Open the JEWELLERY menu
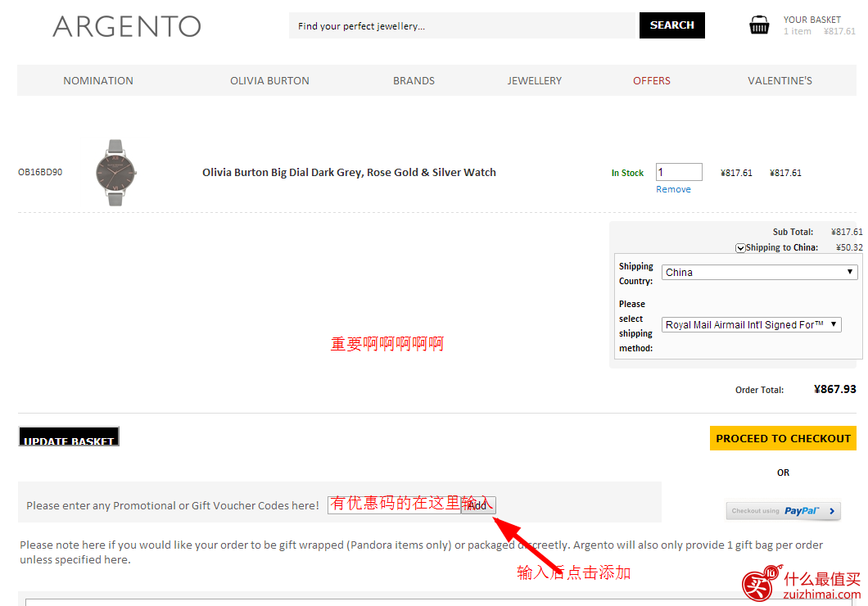 point(534,81)
